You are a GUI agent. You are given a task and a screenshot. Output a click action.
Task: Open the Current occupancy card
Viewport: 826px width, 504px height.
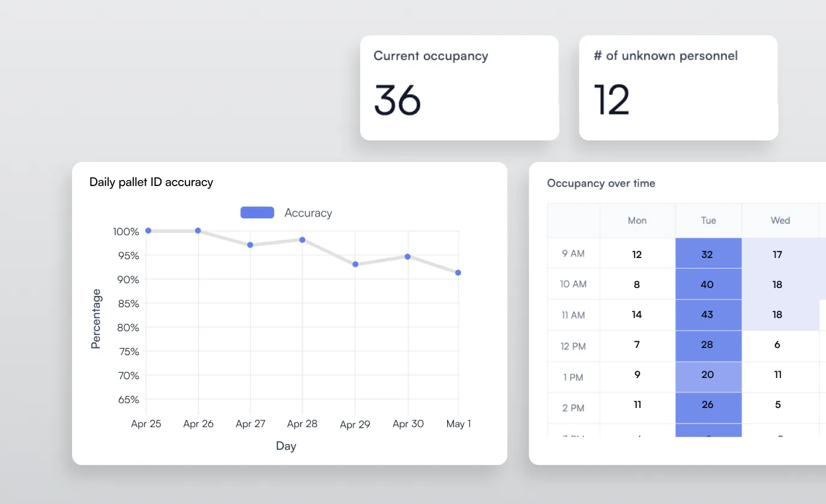pos(459,87)
